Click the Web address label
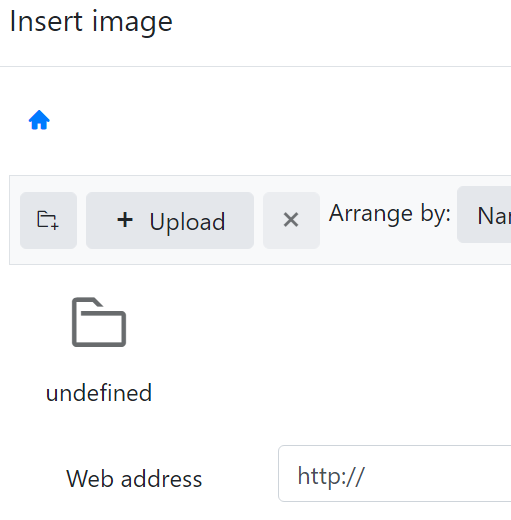The image size is (511, 520). tap(134, 479)
